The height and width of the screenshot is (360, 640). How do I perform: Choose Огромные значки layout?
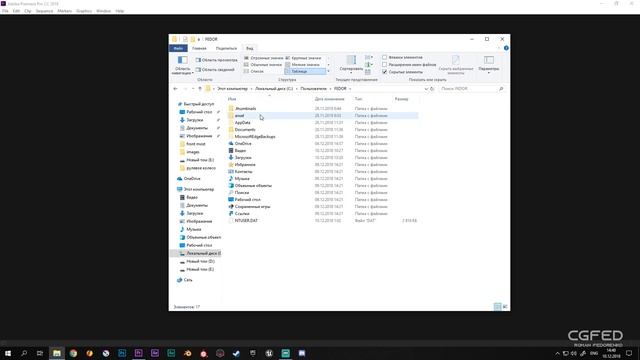(263, 58)
